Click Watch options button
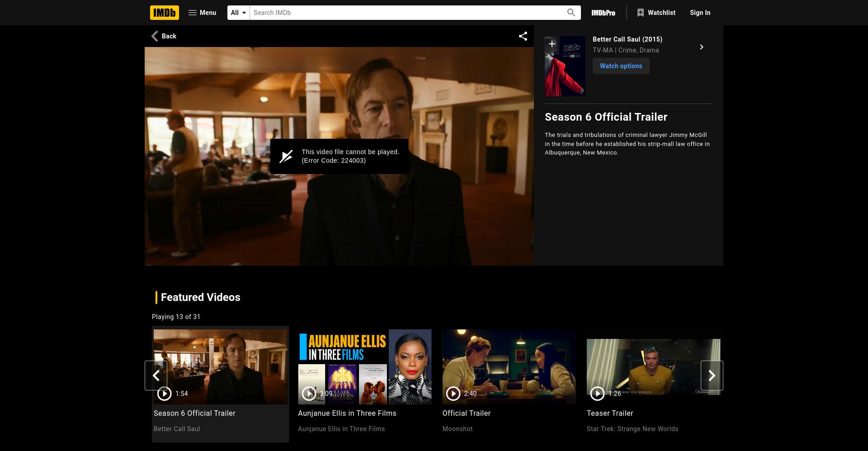The image size is (868, 451). click(621, 66)
